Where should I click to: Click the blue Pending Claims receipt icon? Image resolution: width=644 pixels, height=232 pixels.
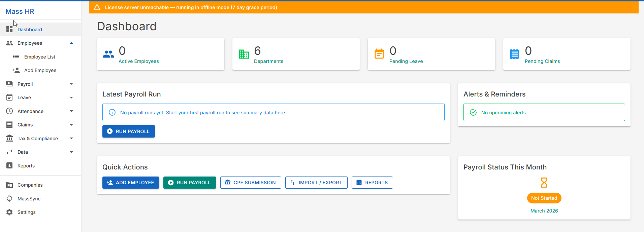coord(515,54)
